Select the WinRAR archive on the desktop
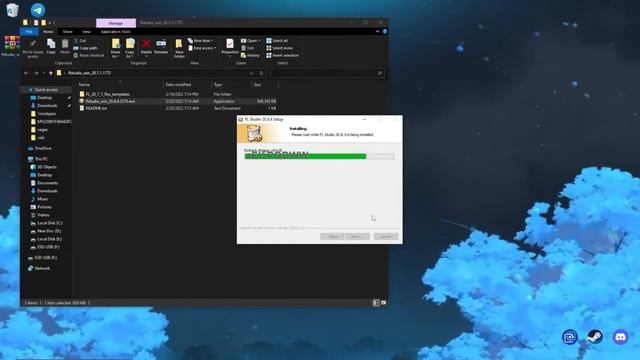The width and height of the screenshot is (640, 360). pyautogui.click(x=11, y=45)
